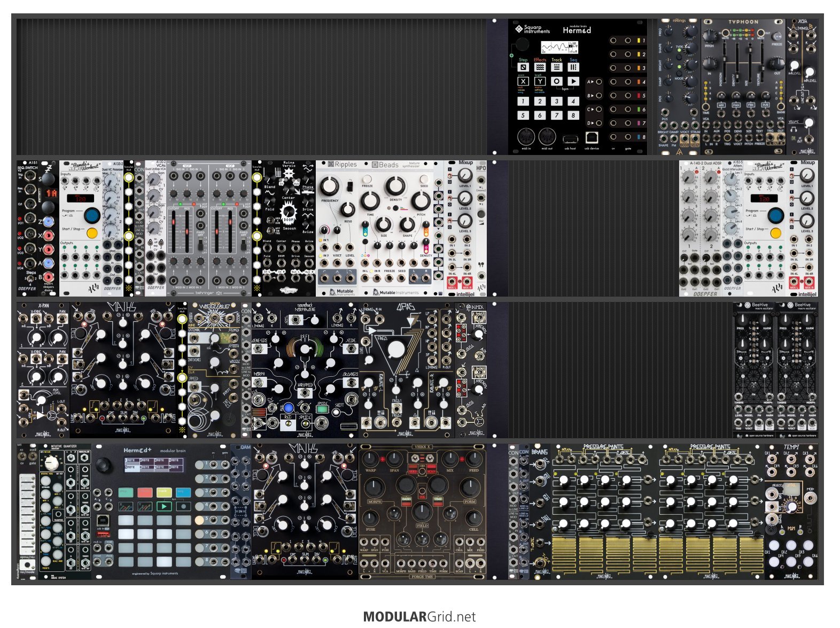Click the FREQUENCY knob on Ripples

[330, 187]
